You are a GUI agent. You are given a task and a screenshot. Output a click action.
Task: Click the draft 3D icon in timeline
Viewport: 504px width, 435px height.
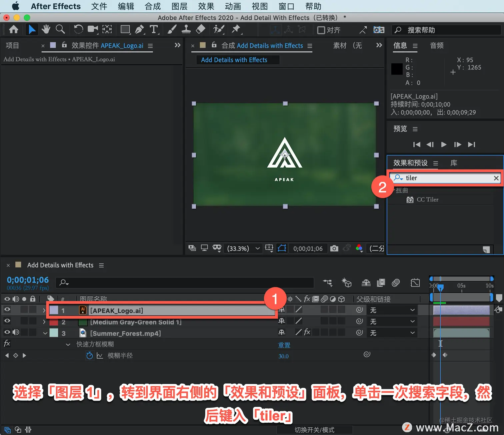[347, 283]
